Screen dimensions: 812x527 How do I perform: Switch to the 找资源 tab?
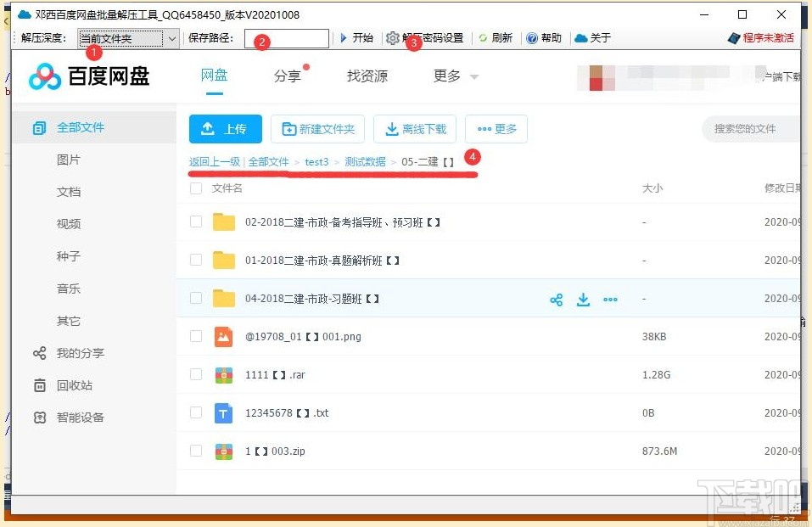click(366, 76)
